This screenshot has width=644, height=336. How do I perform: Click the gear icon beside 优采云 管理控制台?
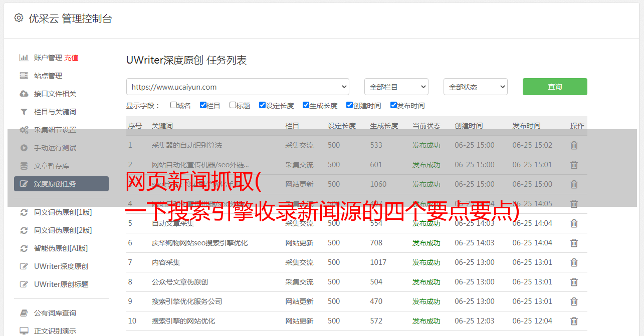19,18
